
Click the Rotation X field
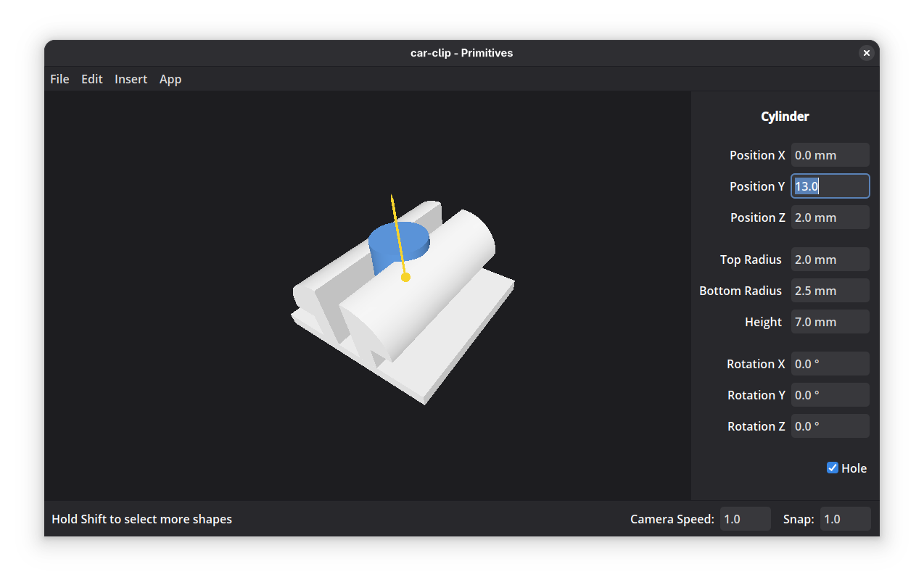[x=830, y=364]
